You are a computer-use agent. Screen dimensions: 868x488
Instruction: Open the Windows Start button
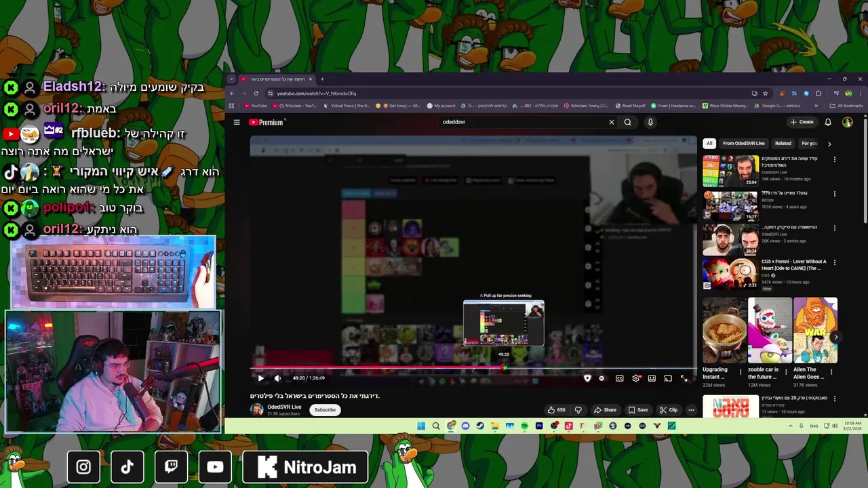click(421, 426)
